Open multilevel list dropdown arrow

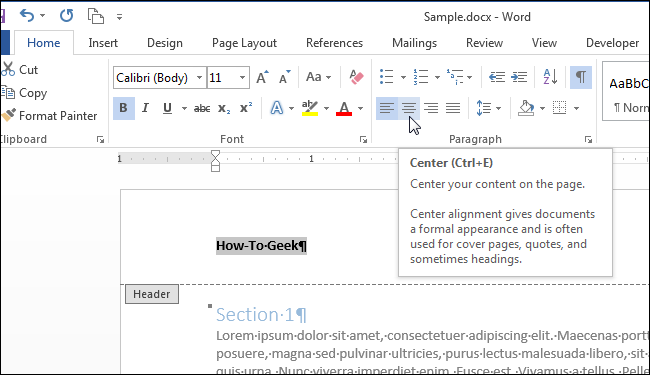pos(469,77)
